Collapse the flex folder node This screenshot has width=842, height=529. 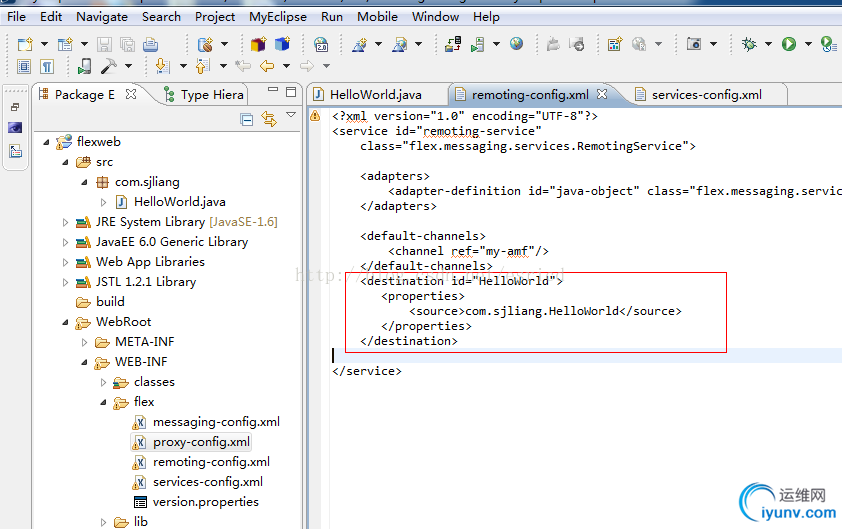(103, 402)
